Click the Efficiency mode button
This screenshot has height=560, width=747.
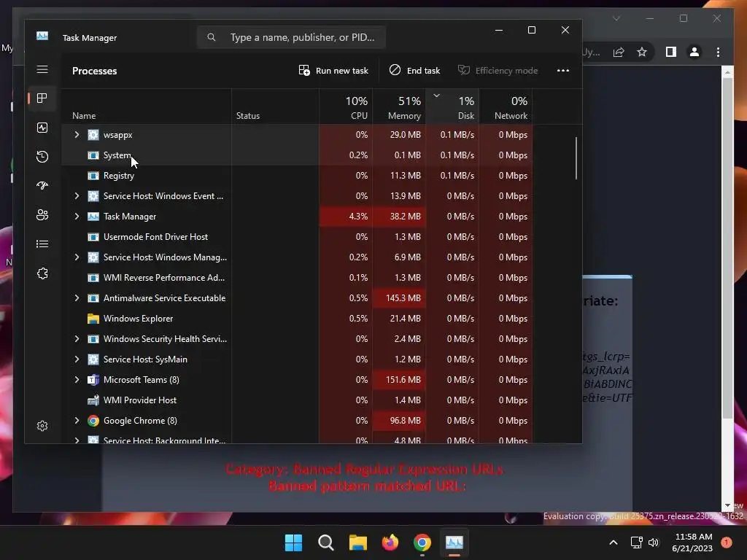(498, 71)
